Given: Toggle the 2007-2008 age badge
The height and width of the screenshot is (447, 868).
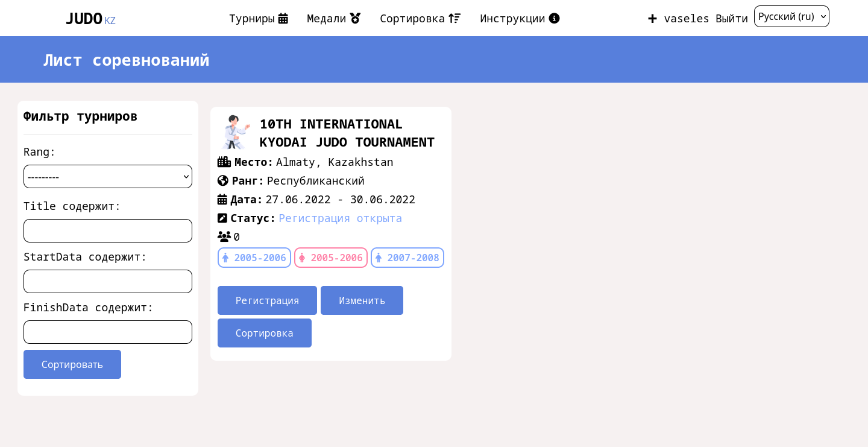Looking at the screenshot, I should tap(407, 258).
